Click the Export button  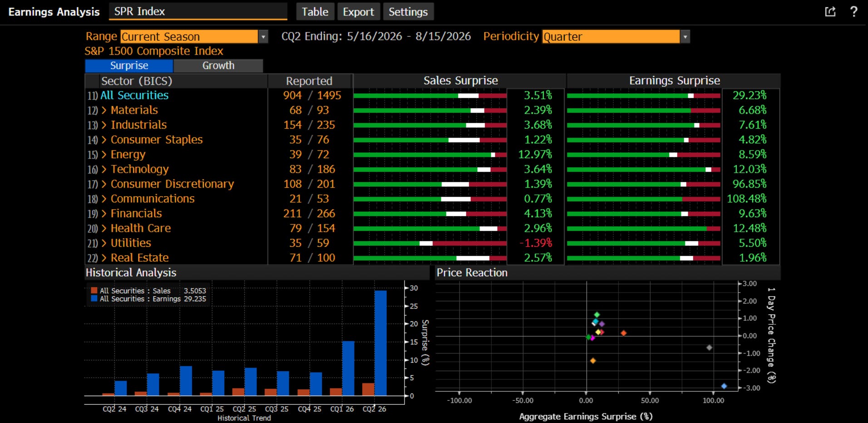tap(358, 12)
